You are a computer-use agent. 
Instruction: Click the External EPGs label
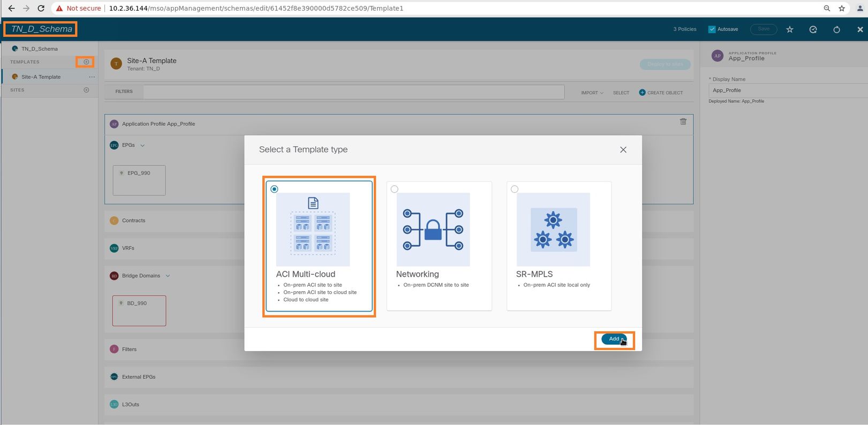coord(139,377)
